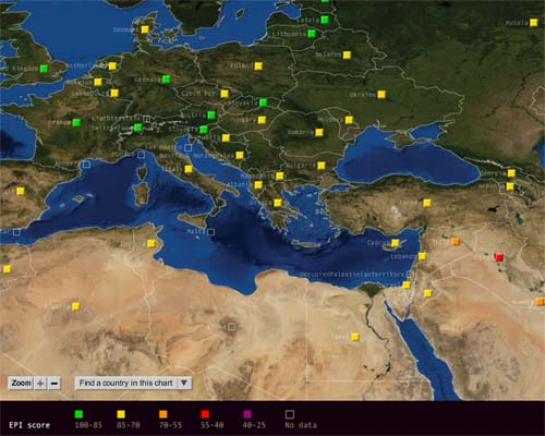
Task: Click the green 100-85 legend swatch
Action: tap(79, 414)
